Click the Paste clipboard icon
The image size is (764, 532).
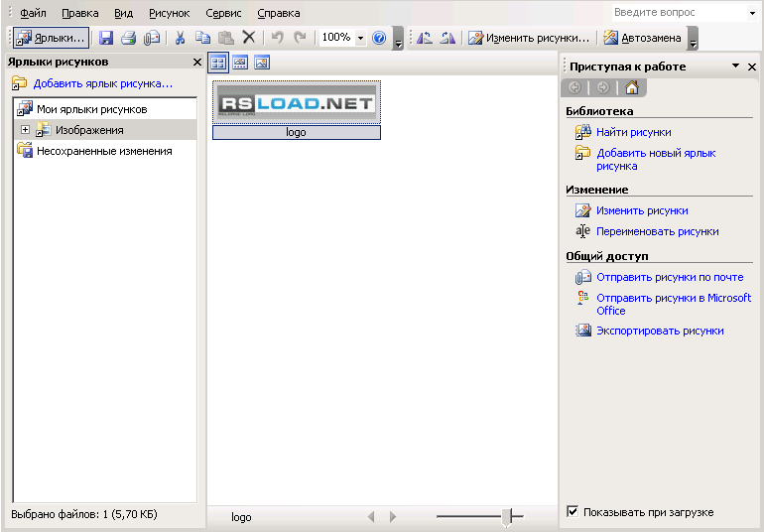click(225, 38)
